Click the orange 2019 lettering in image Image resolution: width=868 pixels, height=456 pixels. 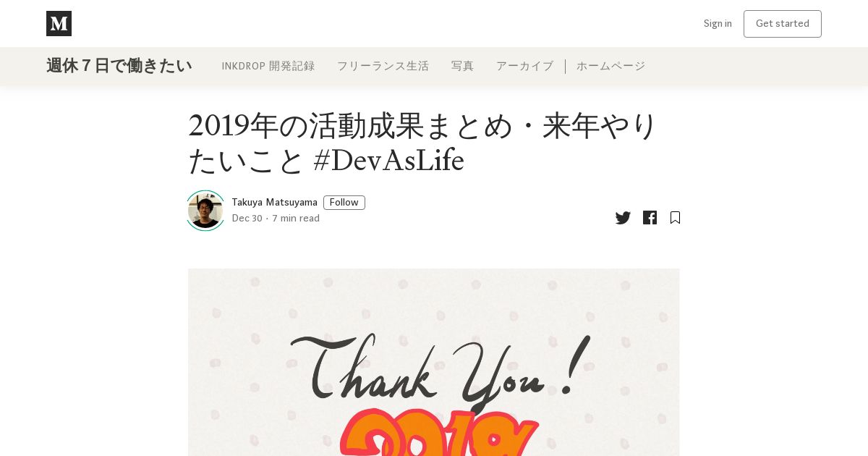[439, 433]
